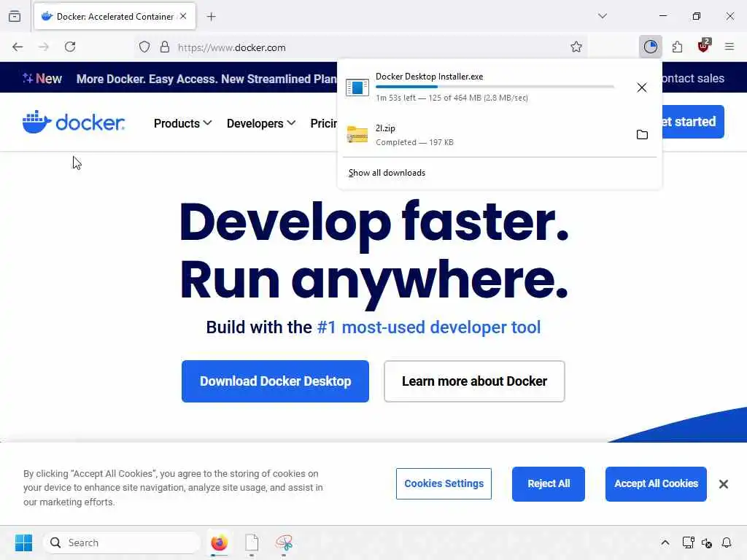Click Firefox icon in taskbar
Screen dimensions: 747x560
(x=219, y=542)
